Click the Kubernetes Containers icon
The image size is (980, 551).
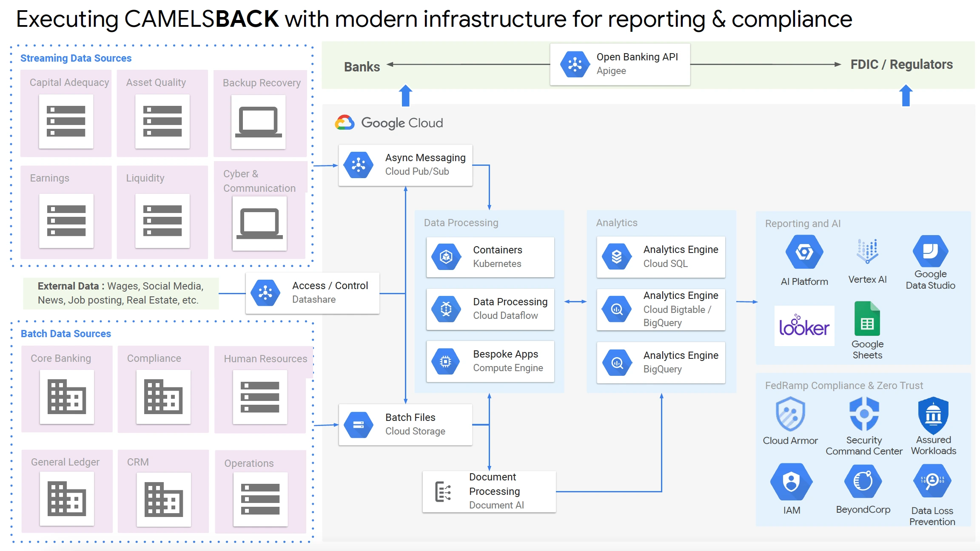446,256
